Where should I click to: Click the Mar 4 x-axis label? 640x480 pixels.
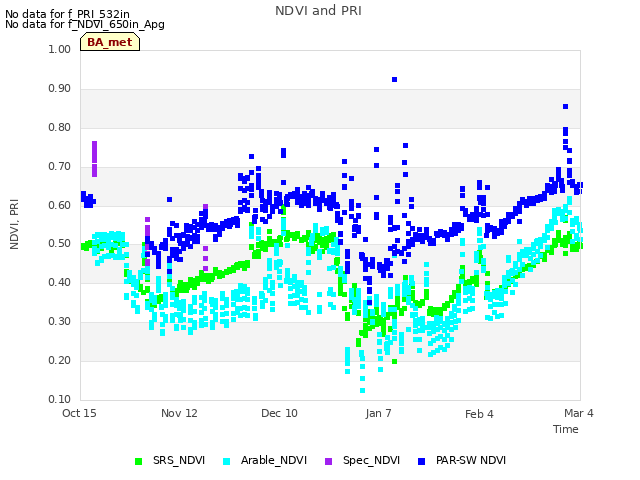[579, 413]
